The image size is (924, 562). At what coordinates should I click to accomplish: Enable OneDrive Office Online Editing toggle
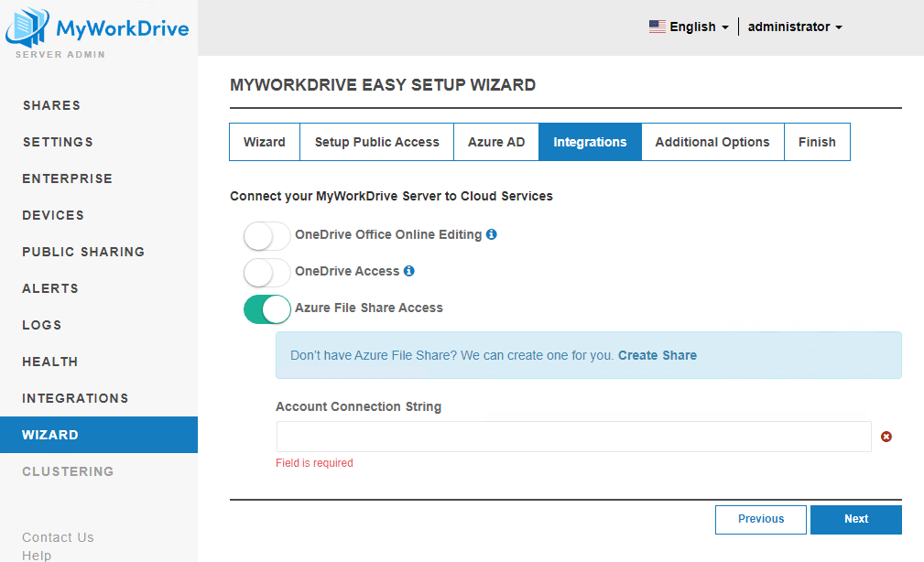[x=267, y=236]
